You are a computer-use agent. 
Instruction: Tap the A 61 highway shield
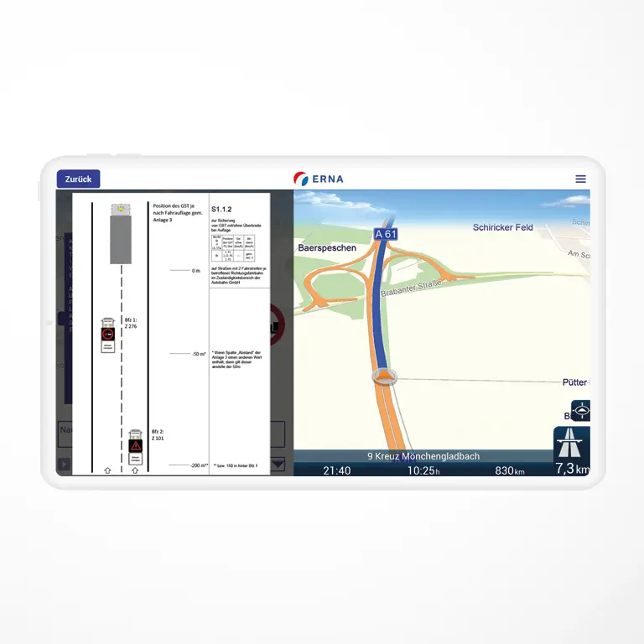pyautogui.click(x=385, y=234)
